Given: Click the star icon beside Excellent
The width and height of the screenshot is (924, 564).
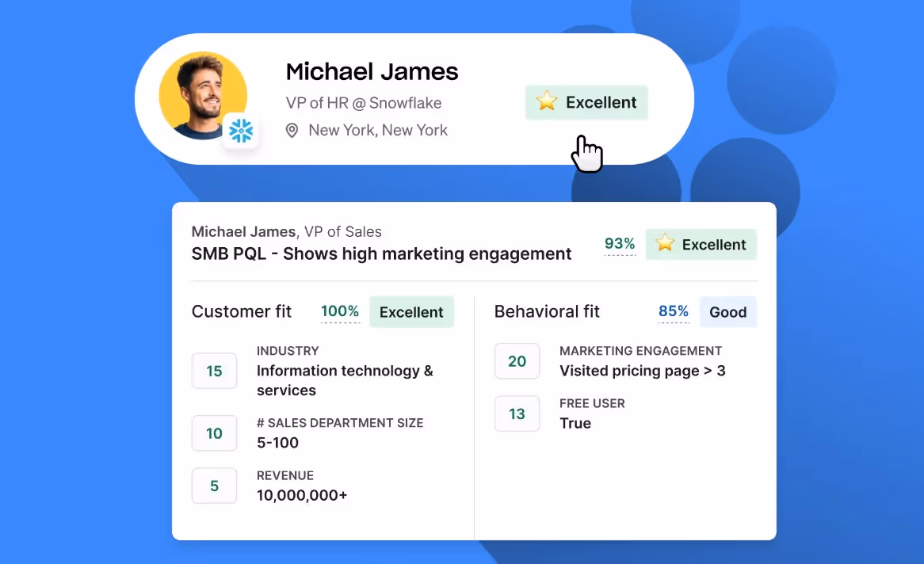Looking at the screenshot, I should [x=547, y=101].
